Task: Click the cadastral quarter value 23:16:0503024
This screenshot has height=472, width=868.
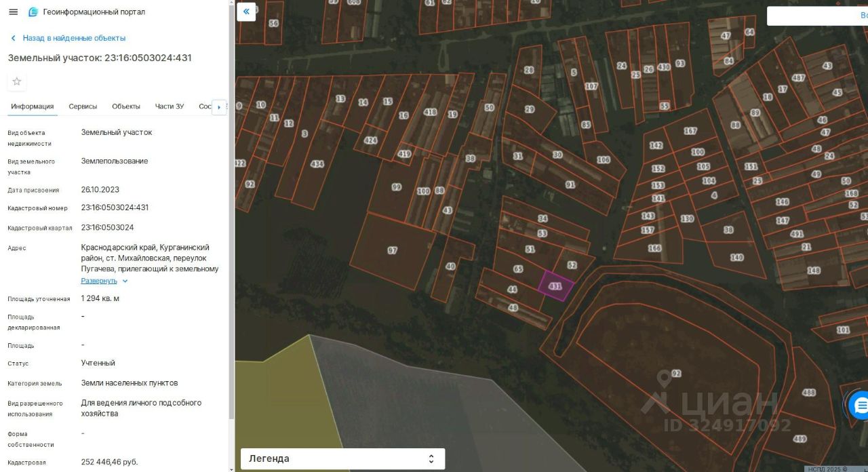Action: pyautogui.click(x=107, y=227)
